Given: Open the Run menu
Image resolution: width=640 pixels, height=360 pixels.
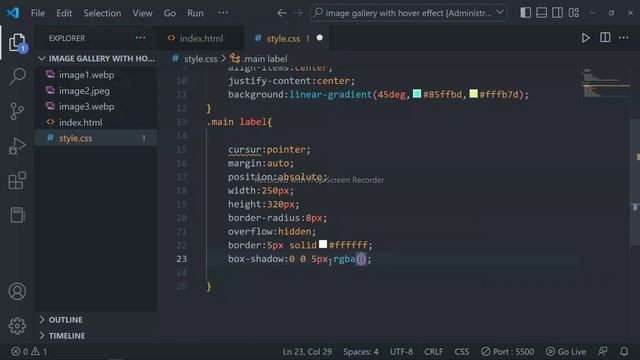Looking at the screenshot, I should 195,13.
